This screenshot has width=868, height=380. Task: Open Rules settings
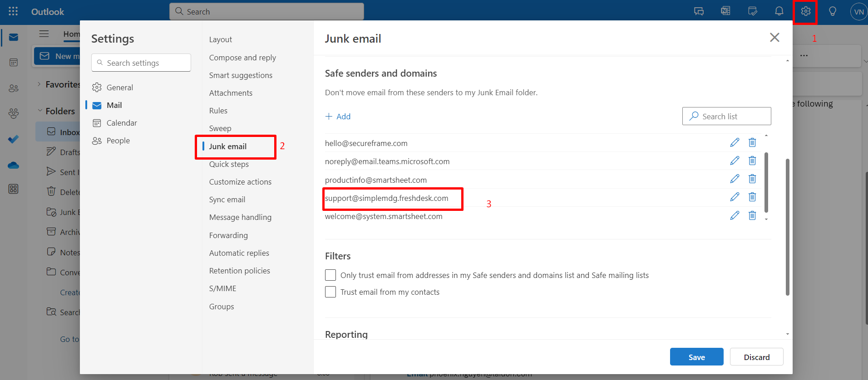[x=218, y=111]
